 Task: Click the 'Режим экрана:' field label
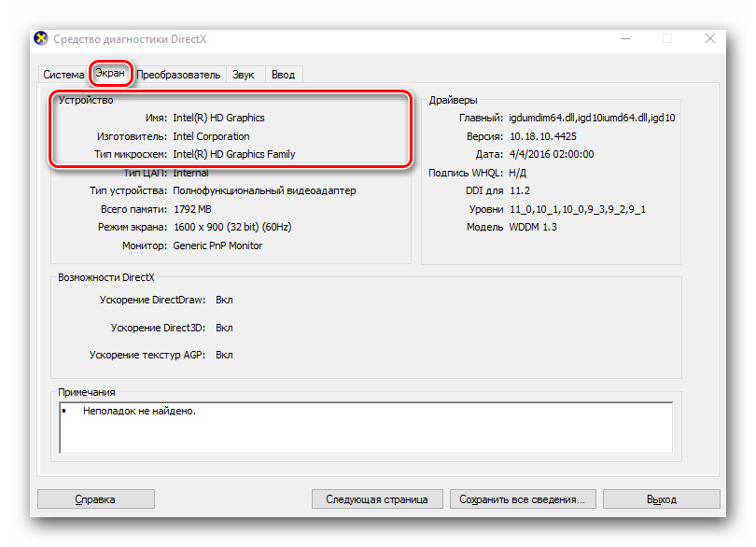pyautogui.click(x=133, y=227)
